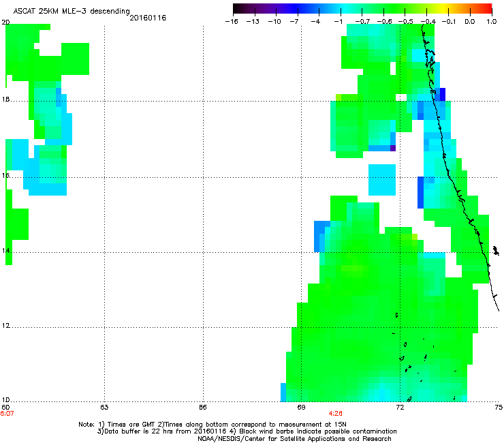Click the NOAA/NESDIS credit line
This screenshot has width=504, height=443.
[294, 439]
